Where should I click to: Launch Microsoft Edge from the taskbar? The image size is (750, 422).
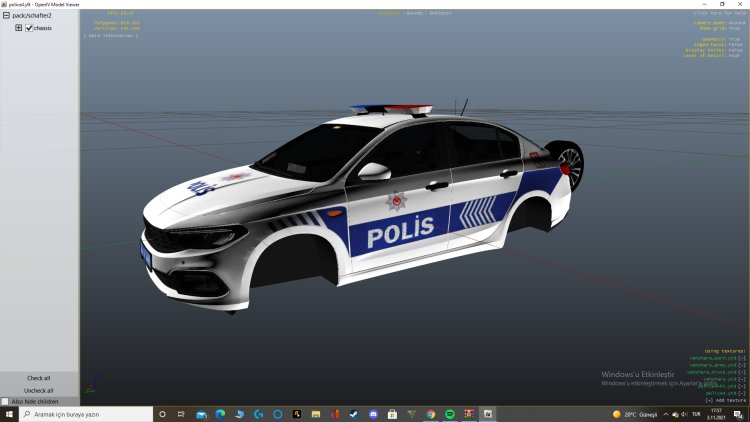(220, 414)
